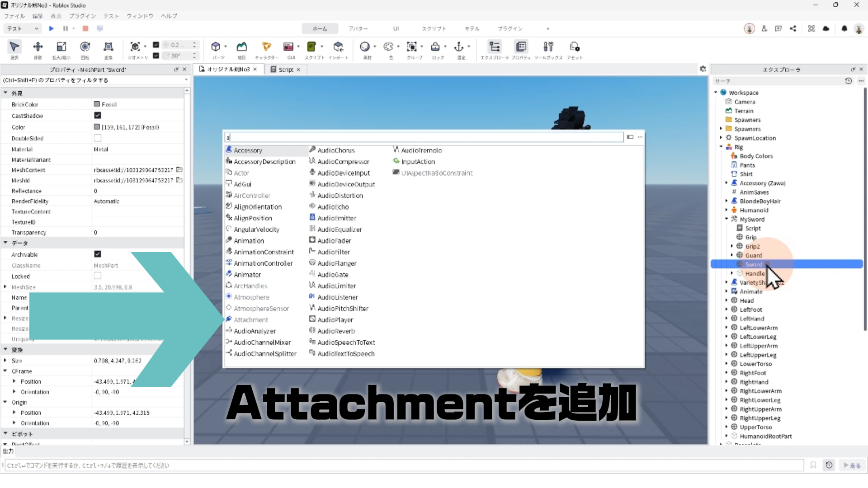Expand the Humanoid tree item
Screen dimensions: 868x488
click(726, 210)
